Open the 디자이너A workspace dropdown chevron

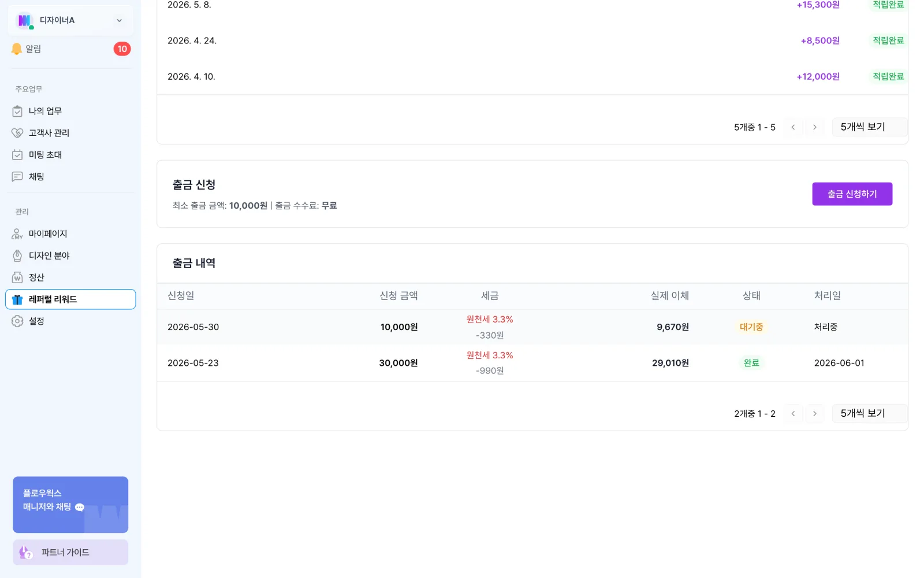[120, 21]
